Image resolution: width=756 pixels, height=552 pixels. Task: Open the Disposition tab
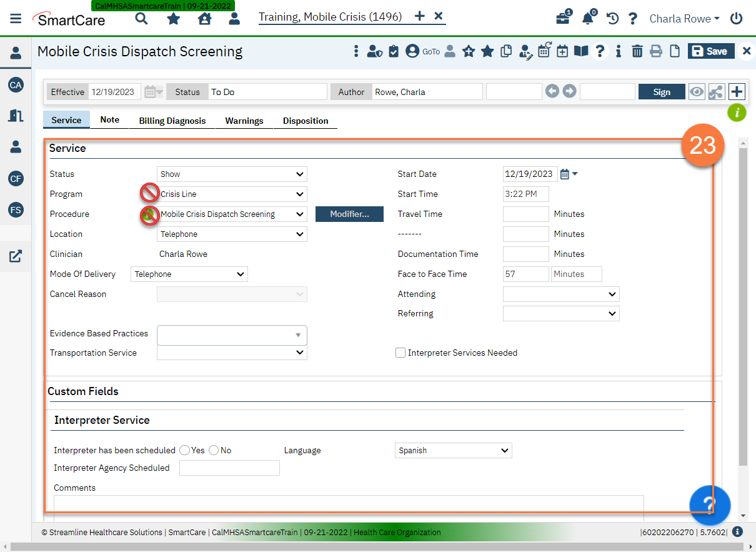[x=306, y=121]
